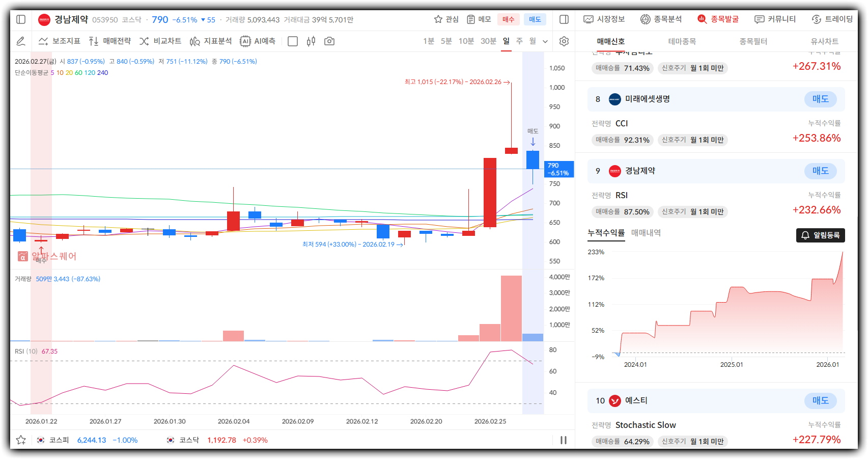Screen dimensions: 868x459
Task: Add 경남제약 to watchlist (관심)
Action: click(446, 19)
